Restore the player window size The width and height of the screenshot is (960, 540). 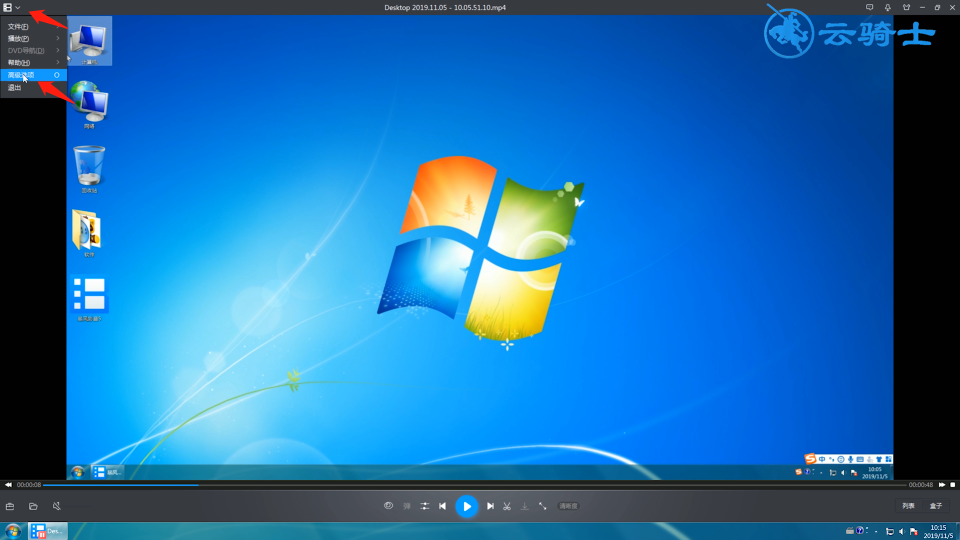click(937, 7)
